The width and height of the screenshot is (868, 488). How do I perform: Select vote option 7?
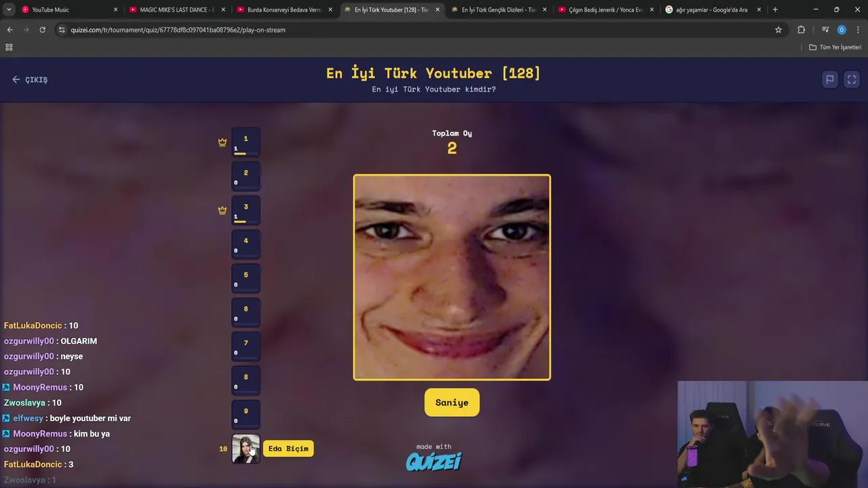pos(245,346)
